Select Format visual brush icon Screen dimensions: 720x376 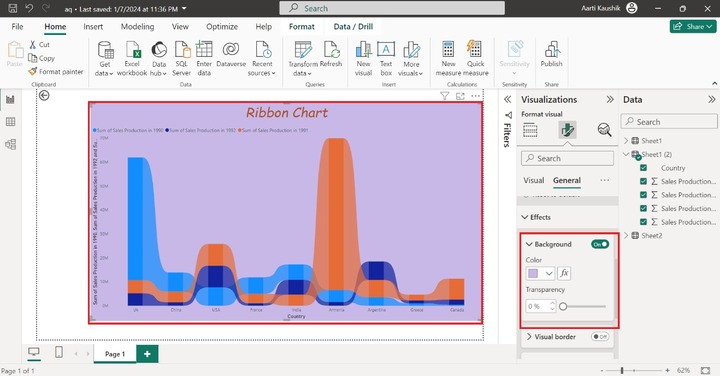click(568, 130)
